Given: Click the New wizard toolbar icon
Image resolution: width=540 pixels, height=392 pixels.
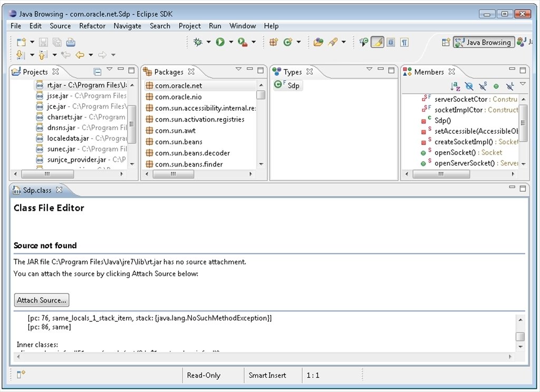Looking at the screenshot, I should click(21, 42).
